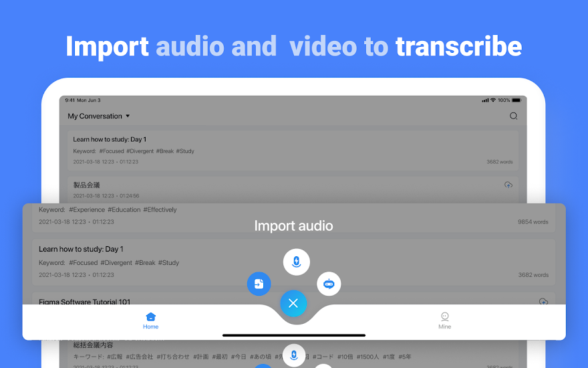Click the 9:41 Mon Jun 3 clock

83,100
